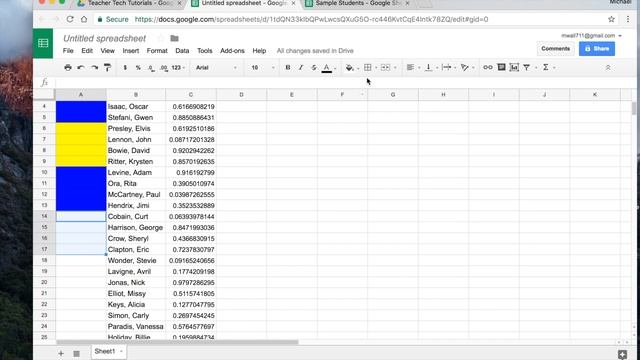Open the Insert menu
The width and height of the screenshot is (640, 360).
(x=131, y=51)
